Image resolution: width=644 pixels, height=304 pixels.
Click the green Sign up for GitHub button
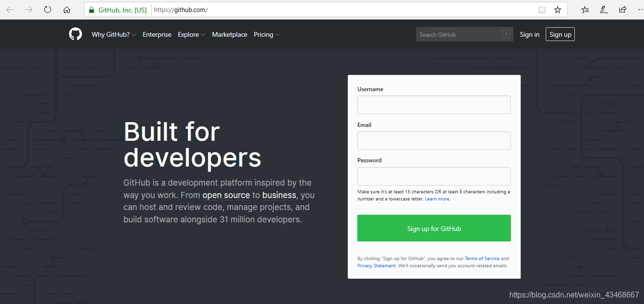tap(434, 228)
